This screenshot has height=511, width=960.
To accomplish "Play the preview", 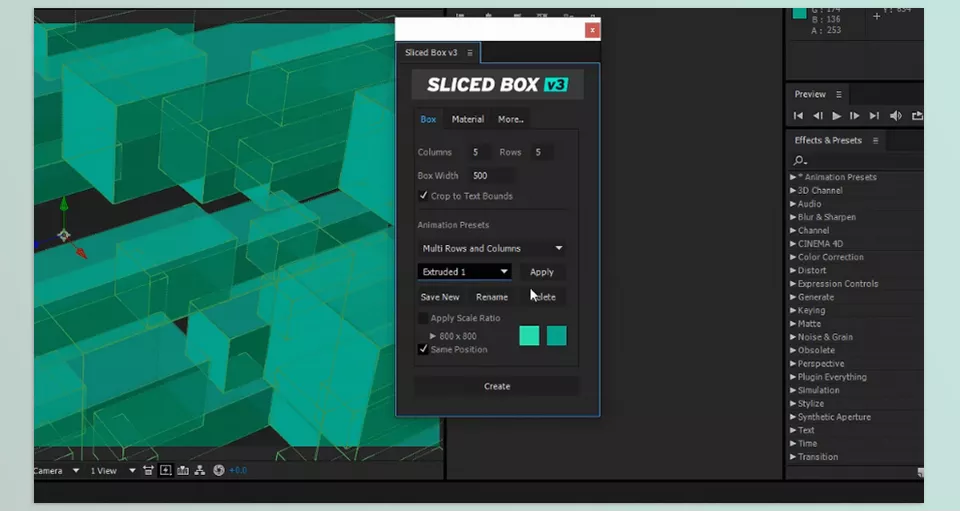I will point(836,116).
